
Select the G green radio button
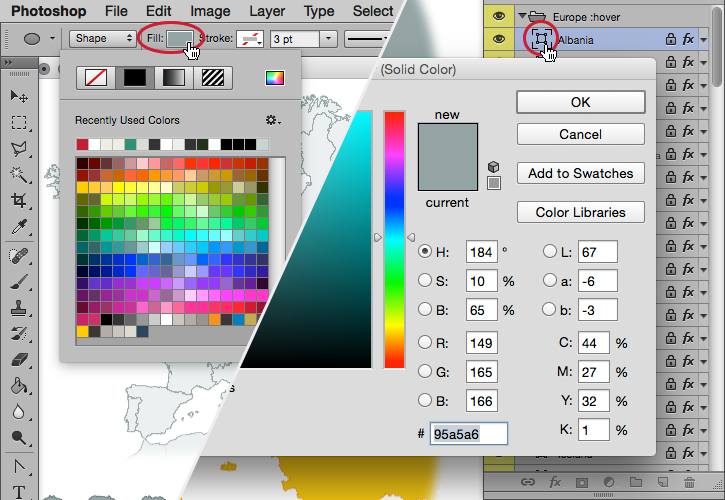coord(424,371)
